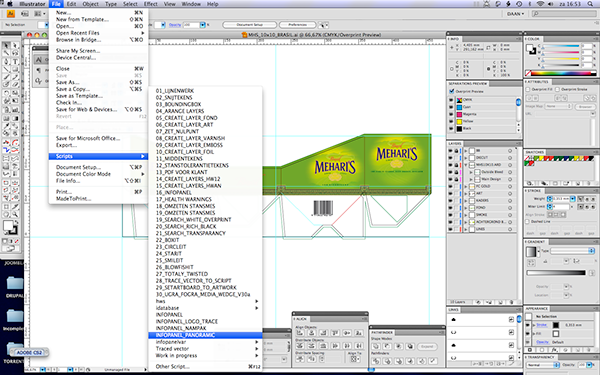Enable the Overprint Stroke checkbox
Screen dimensions: 600x375
click(558, 89)
